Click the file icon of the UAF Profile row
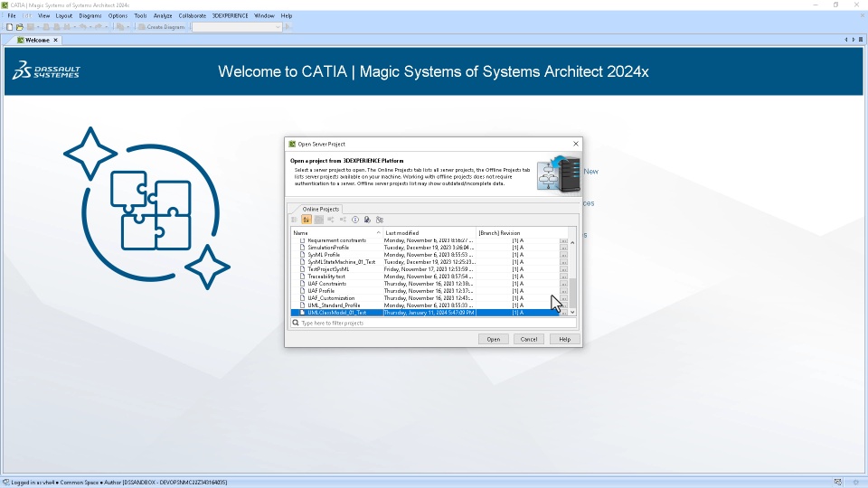868x488 pixels. tap(302, 290)
